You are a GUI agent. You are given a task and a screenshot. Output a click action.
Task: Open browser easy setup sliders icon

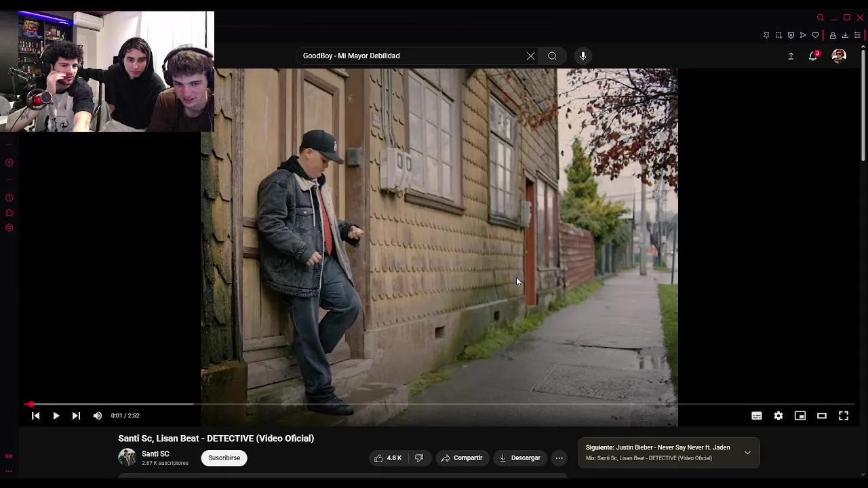pyautogui.click(x=857, y=35)
